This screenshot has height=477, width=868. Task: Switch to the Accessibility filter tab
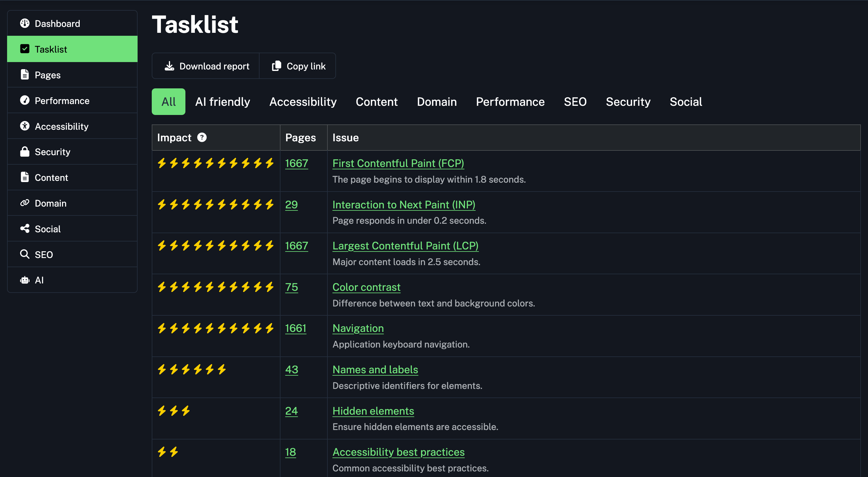(303, 102)
